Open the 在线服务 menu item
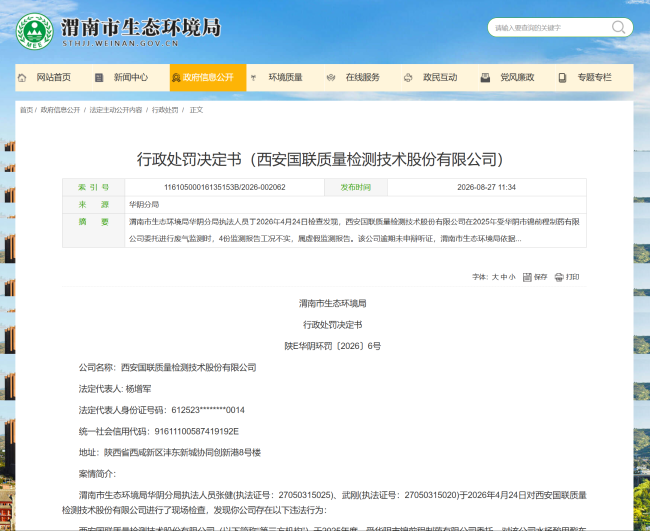 363,77
